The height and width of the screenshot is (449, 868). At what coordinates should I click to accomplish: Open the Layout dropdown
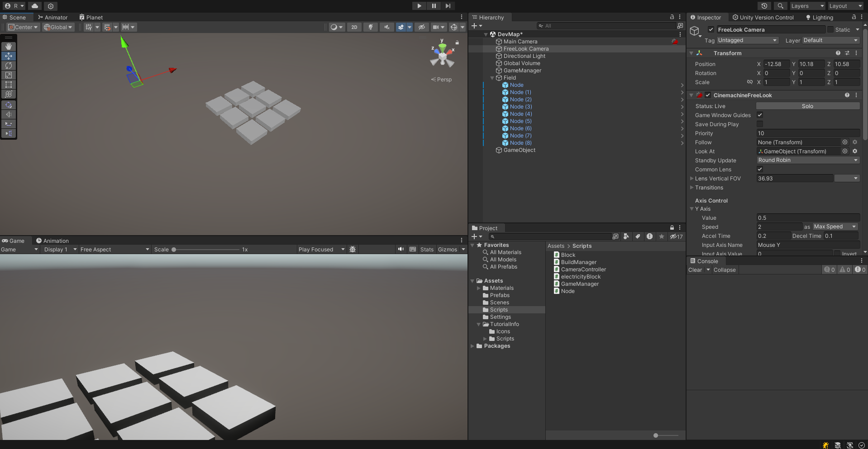pyautogui.click(x=846, y=6)
